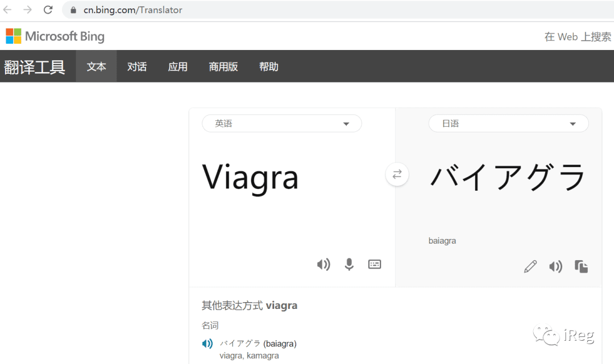This screenshot has height=364, width=614.
Task: Copy the translation to clipboard
Action: [x=581, y=267]
